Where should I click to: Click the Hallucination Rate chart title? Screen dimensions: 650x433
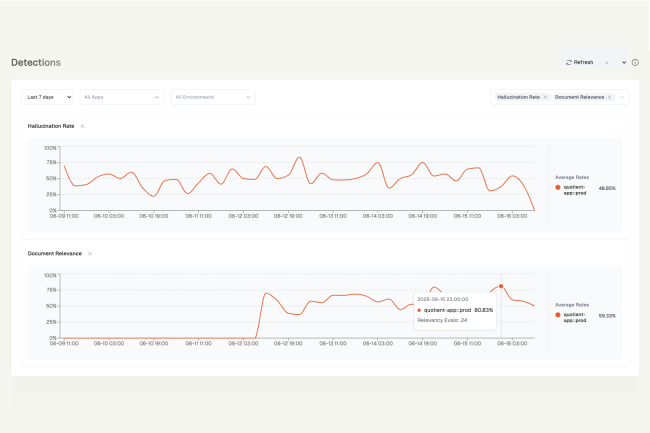coord(51,126)
